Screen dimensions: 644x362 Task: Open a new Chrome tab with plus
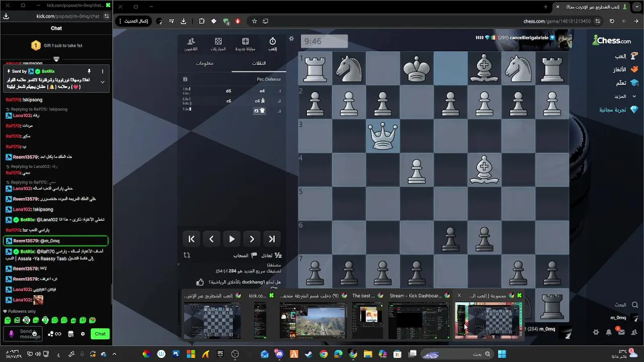click(545, 7)
